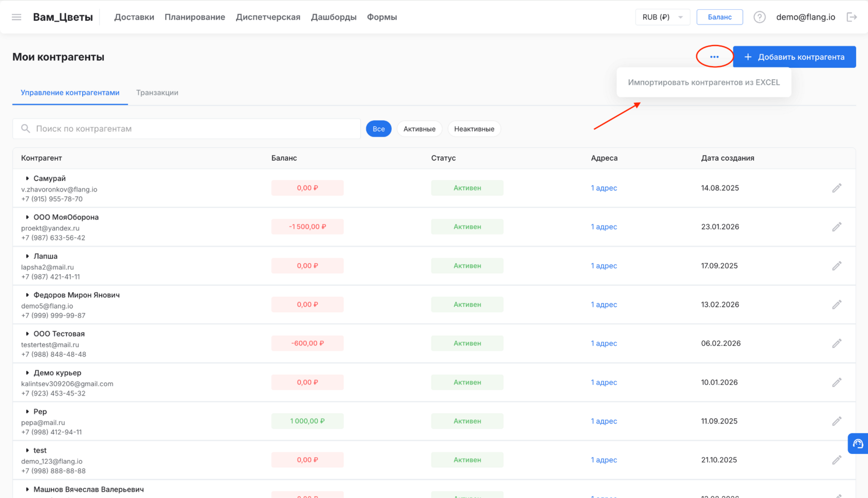The image size is (868, 498).
Task: Open the 1 адрес link for Рер
Action: (x=604, y=421)
